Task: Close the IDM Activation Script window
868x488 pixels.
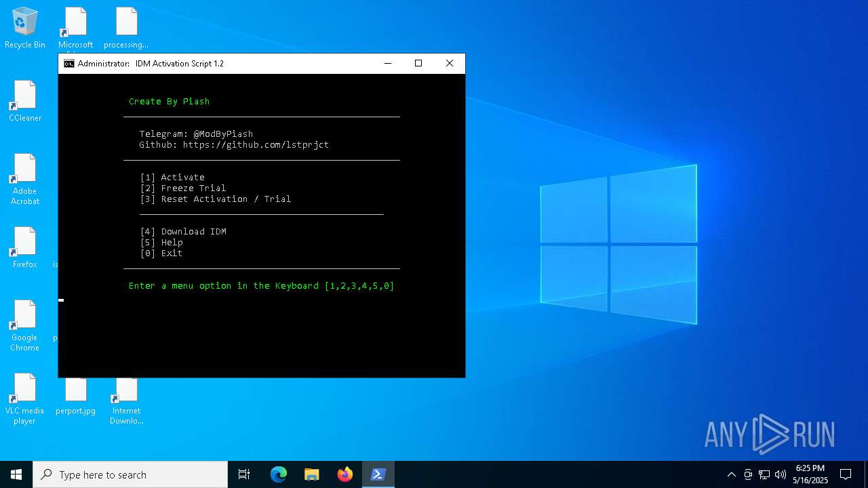Action: pos(450,64)
